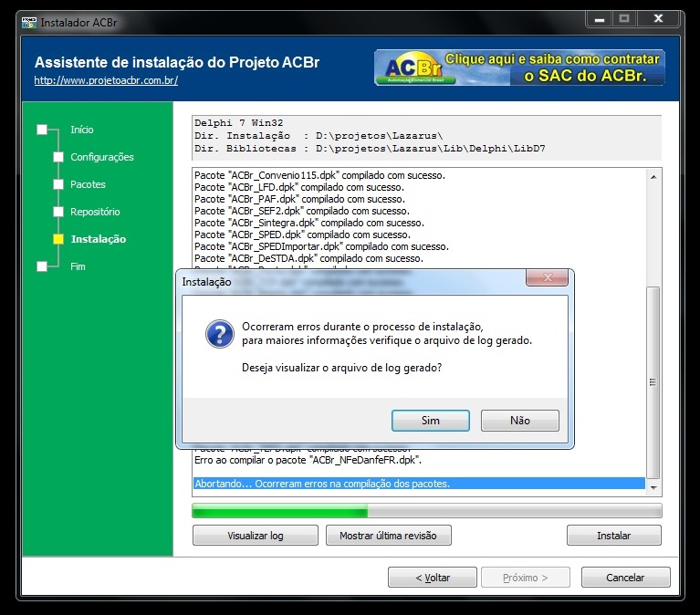Viewport: 700px width, 615px height.
Task: Click the 'Dir. Bibliotecas' path text
Action: (x=370, y=149)
